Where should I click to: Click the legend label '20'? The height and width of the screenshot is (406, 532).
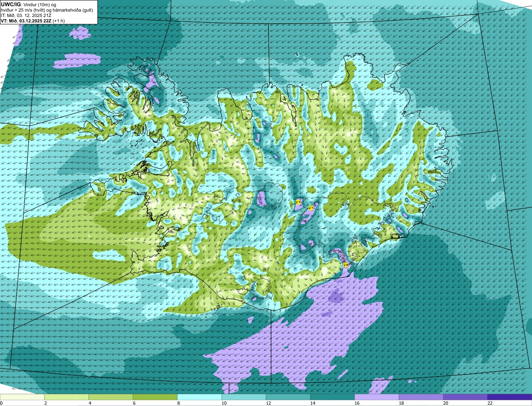coord(446,403)
